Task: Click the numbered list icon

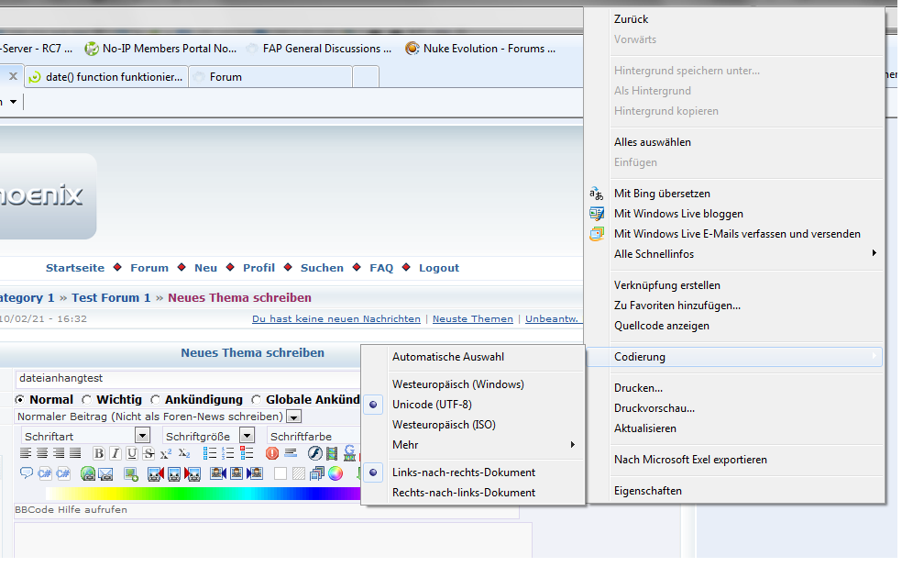Action: [x=227, y=453]
